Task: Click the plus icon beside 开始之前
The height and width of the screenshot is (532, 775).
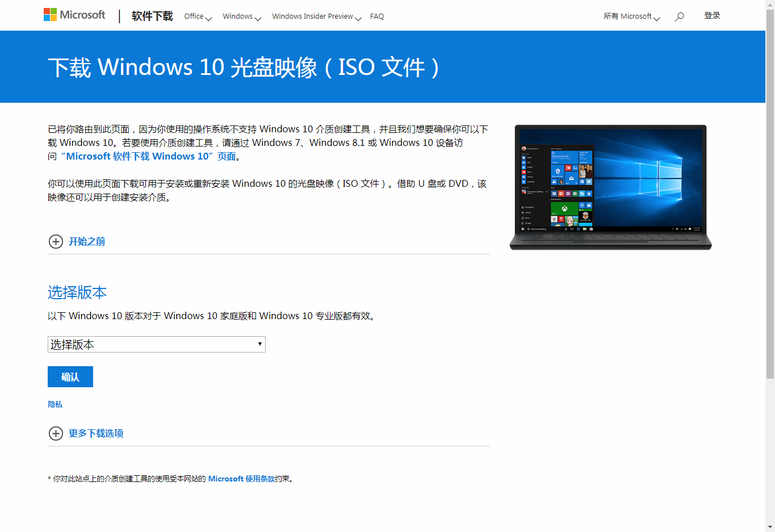Action: click(x=56, y=242)
